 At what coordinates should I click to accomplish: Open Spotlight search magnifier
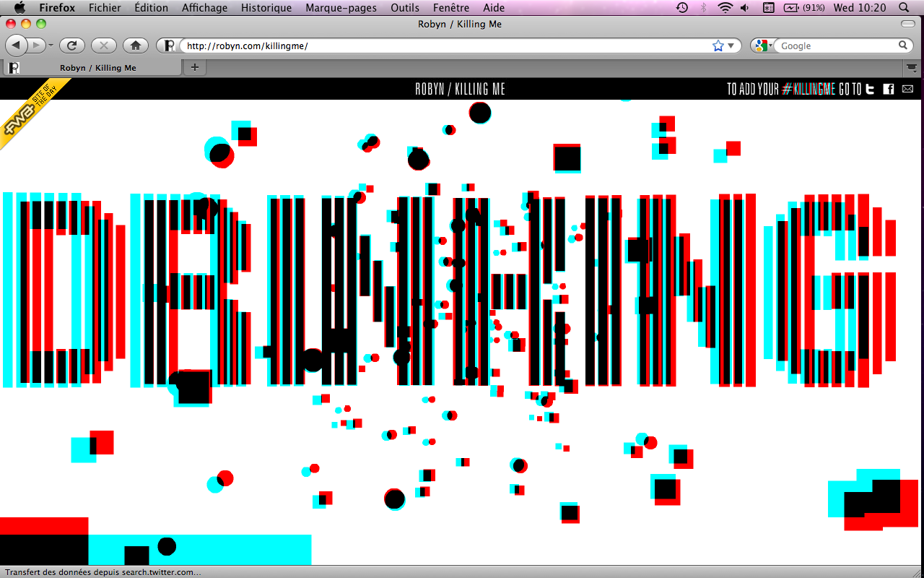coord(904,8)
